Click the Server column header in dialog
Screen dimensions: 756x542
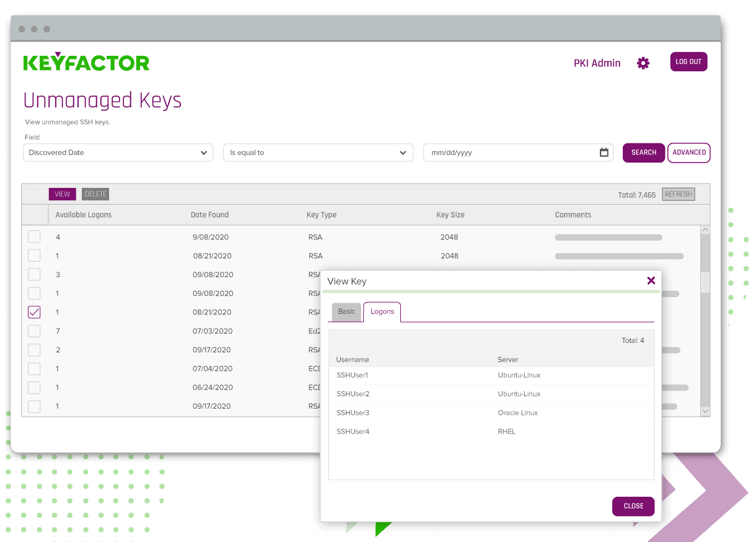pos(508,360)
